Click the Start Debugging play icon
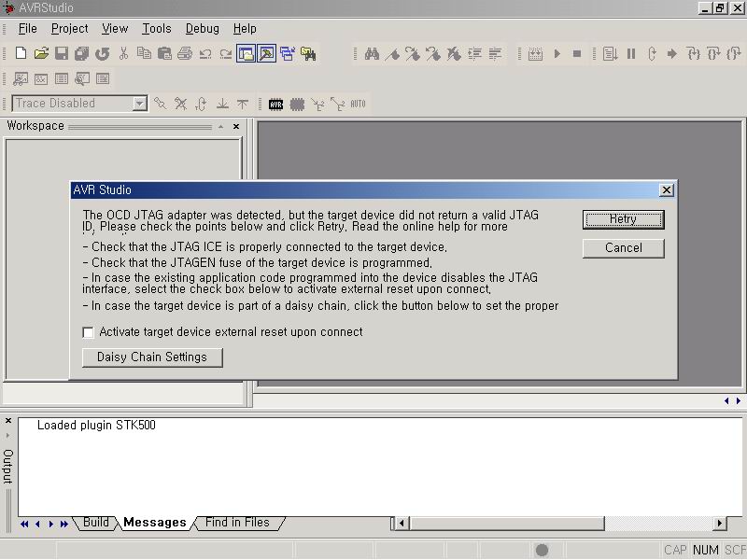This screenshot has height=560, width=747. point(557,54)
